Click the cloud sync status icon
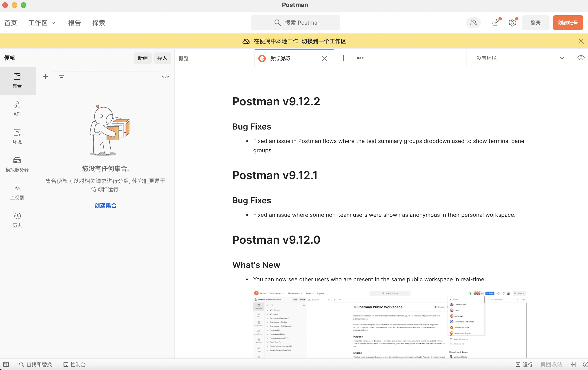The width and height of the screenshot is (588, 370). point(473,23)
